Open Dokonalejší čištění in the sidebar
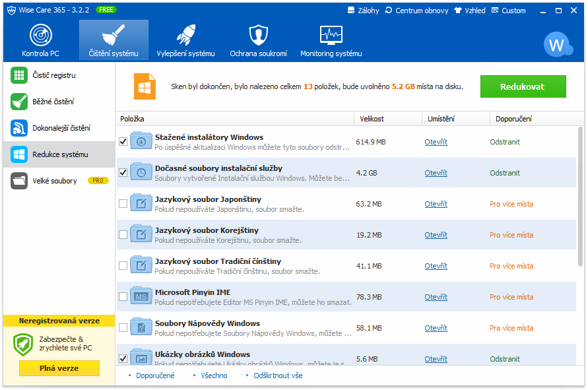Image resolution: width=588 pixels, height=390 pixels. [x=59, y=128]
